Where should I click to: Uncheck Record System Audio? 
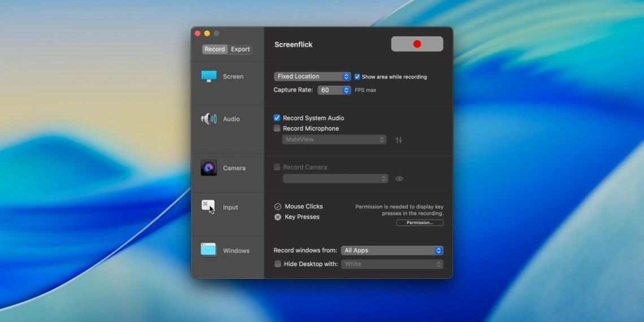point(277,118)
